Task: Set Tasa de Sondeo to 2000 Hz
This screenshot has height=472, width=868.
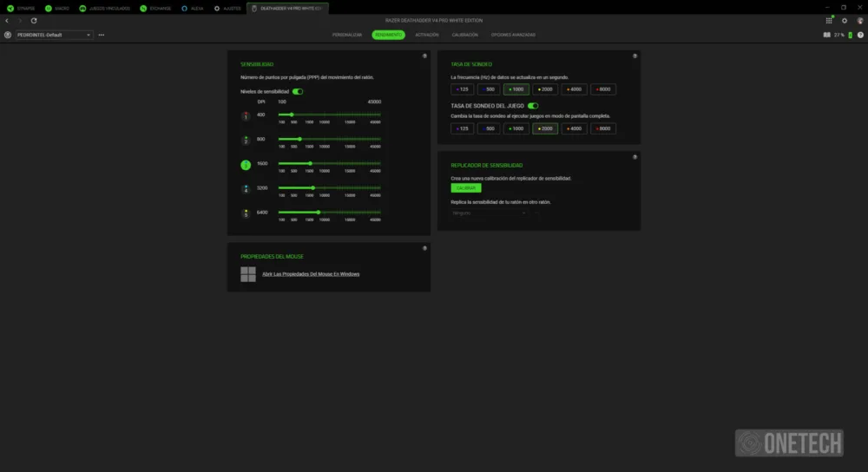Action: pyautogui.click(x=545, y=89)
